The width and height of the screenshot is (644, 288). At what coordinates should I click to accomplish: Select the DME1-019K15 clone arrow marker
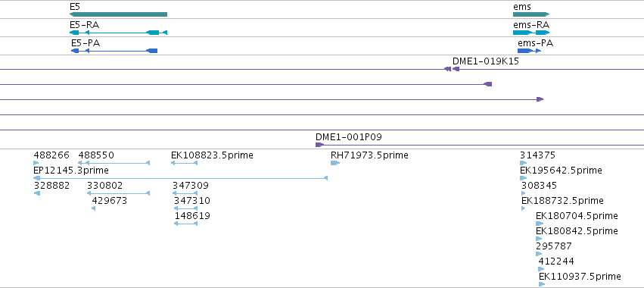pos(456,69)
